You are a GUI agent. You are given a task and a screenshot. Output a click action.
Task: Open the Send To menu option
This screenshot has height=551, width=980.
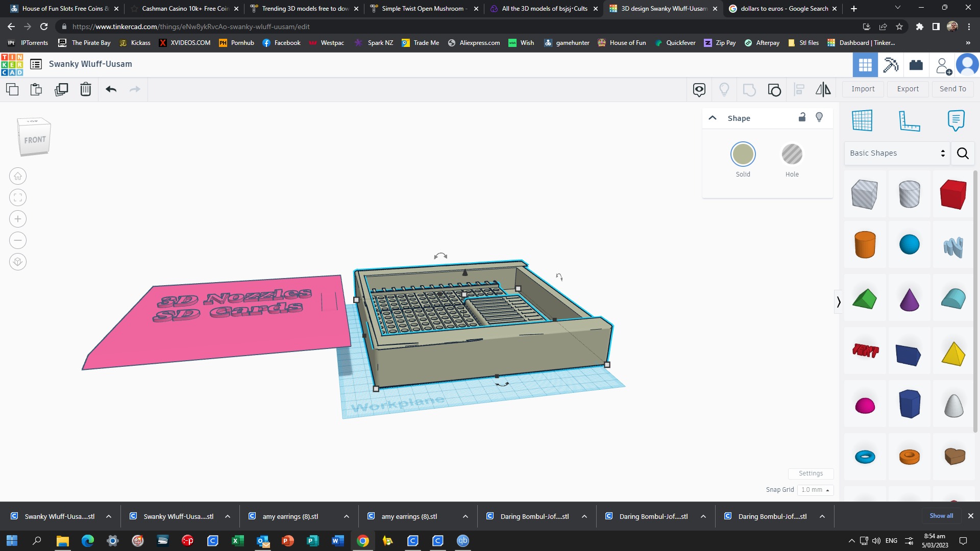(x=953, y=88)
